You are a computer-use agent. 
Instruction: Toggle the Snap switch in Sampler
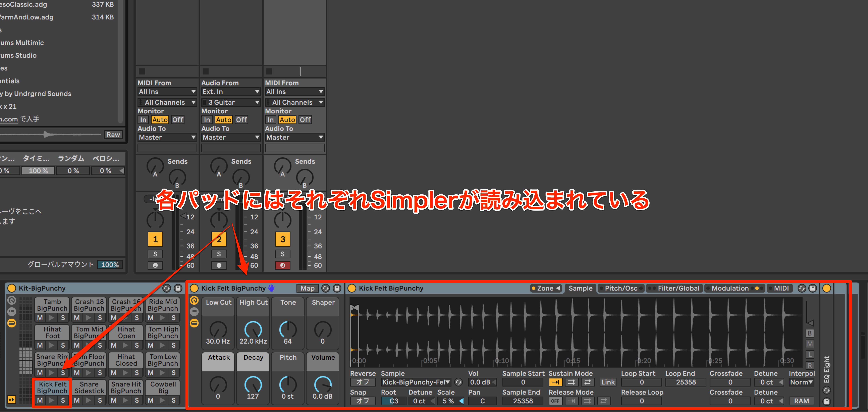click(363, 401)
